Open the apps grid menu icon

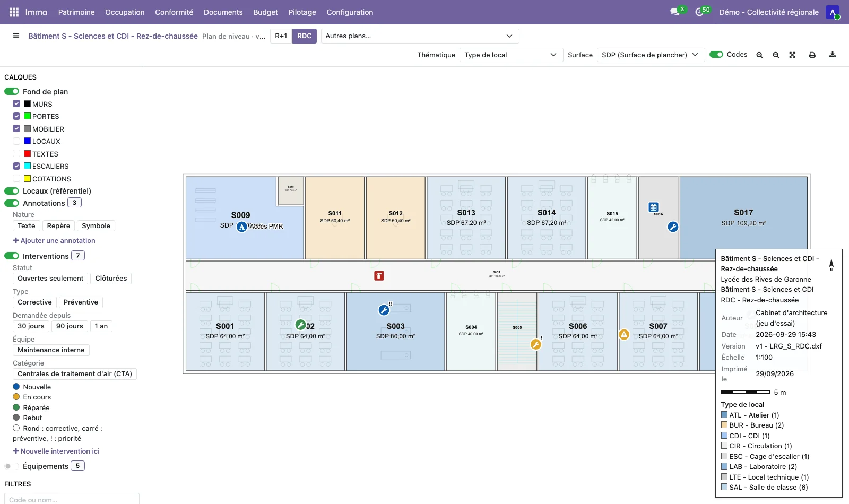[x=14, y=12]
